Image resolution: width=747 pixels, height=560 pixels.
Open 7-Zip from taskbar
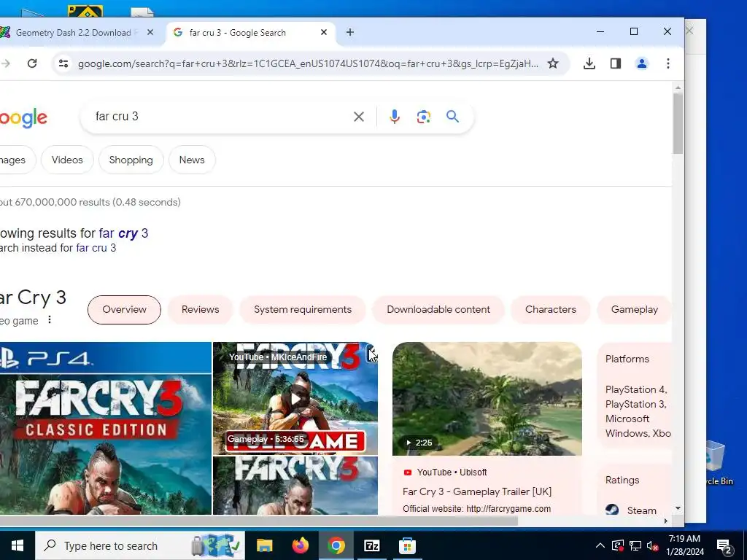tap(371, 545)
